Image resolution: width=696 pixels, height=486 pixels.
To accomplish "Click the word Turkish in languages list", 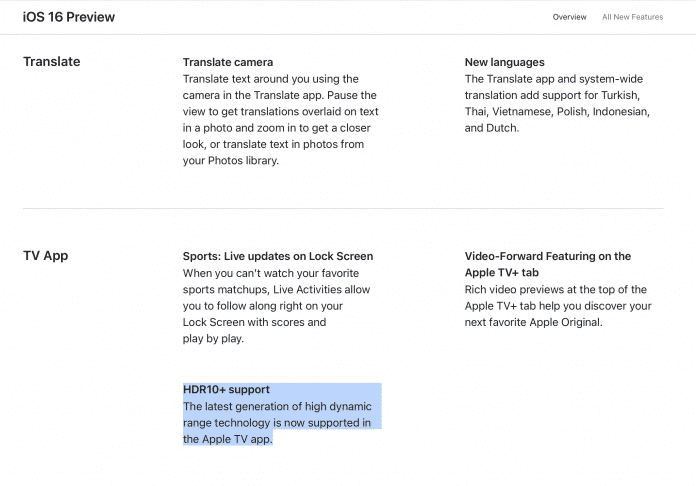I will (628, 95).
